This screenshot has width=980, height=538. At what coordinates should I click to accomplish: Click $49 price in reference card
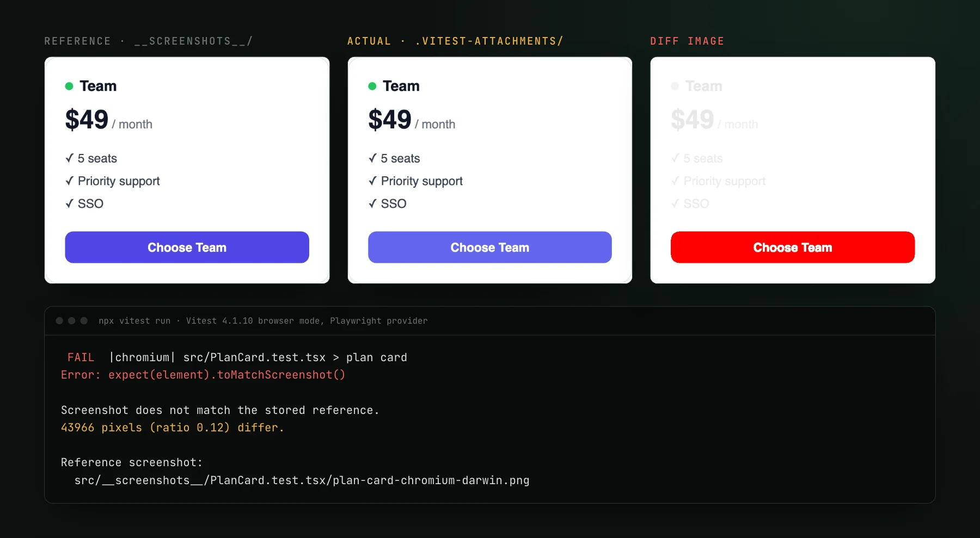pos(87,120)
